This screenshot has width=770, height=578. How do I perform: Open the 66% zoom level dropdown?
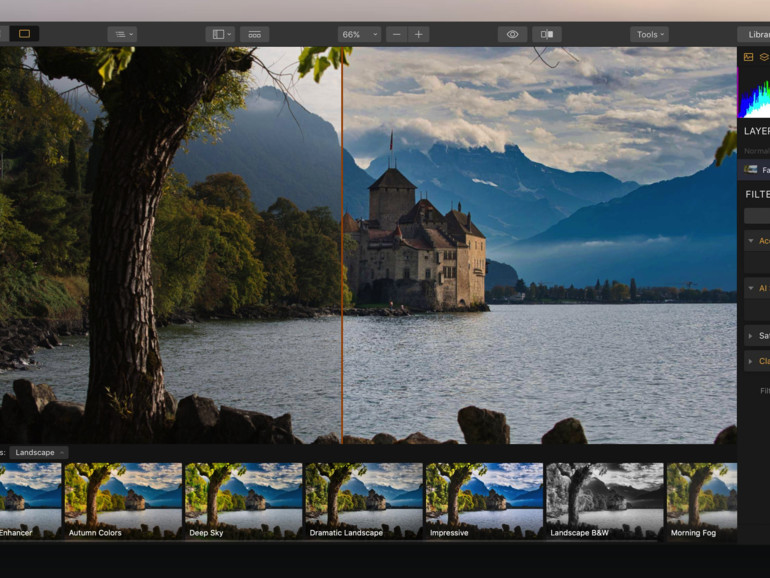[x=359, y=34]
